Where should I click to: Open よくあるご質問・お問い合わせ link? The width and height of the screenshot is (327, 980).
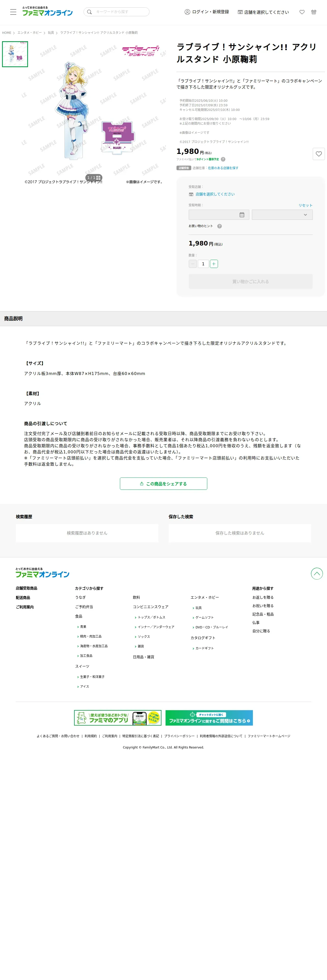tap(58, 736)
